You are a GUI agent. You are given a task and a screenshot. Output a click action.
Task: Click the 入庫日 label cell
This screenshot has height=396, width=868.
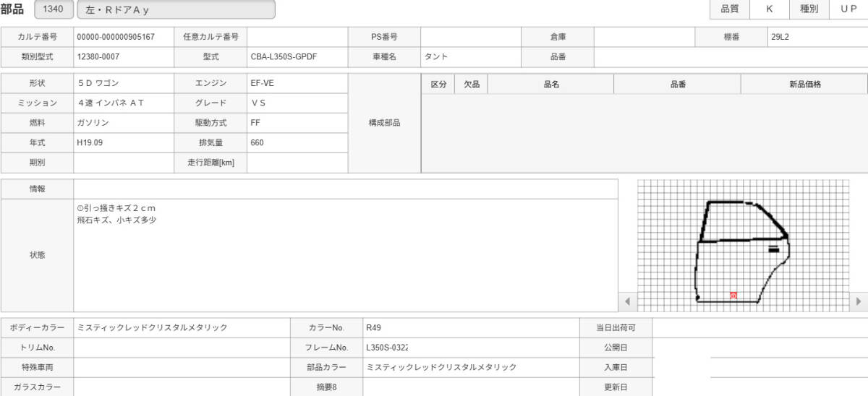pyautogui.click(x=616, y=367)
